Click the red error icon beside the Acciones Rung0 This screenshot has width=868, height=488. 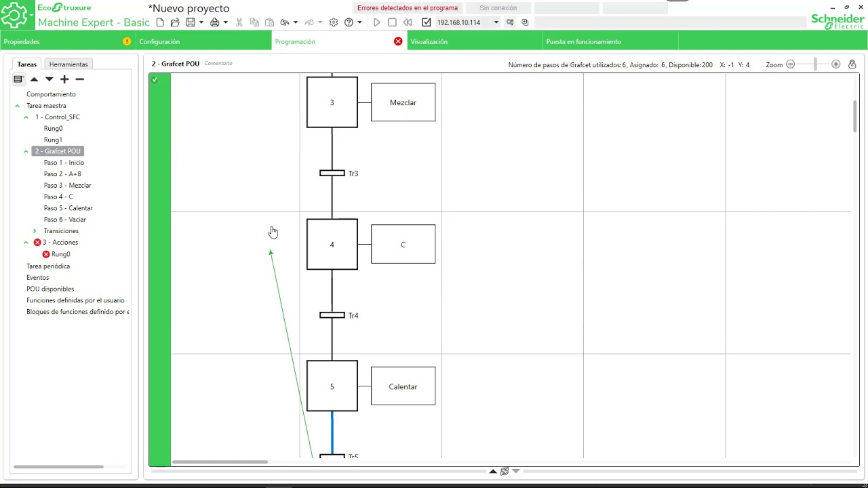click(46, 254)
